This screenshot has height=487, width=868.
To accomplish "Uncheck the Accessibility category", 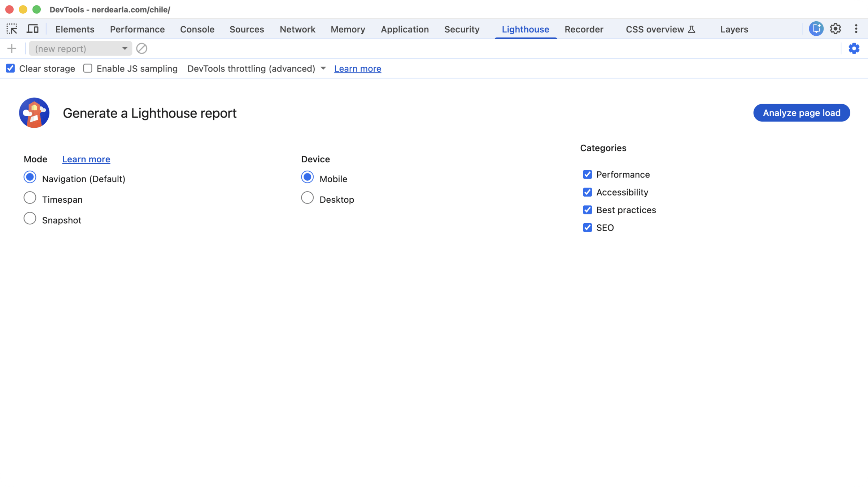I will [x=587, y=192].
